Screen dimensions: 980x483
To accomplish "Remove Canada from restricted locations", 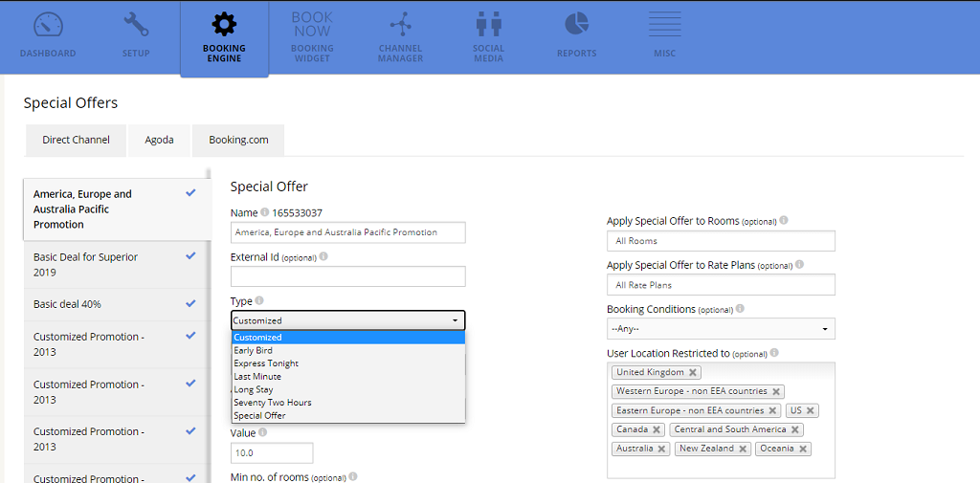I will [657, 430].
